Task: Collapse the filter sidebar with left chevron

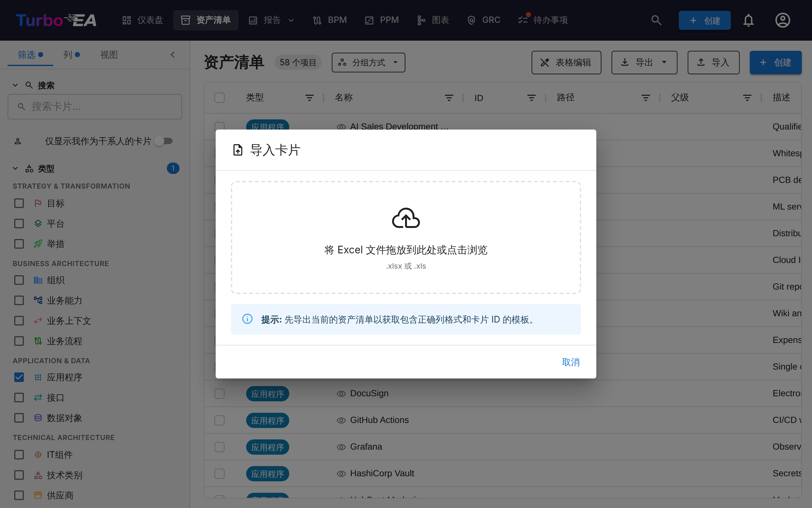Action: (x=173, y=54)
